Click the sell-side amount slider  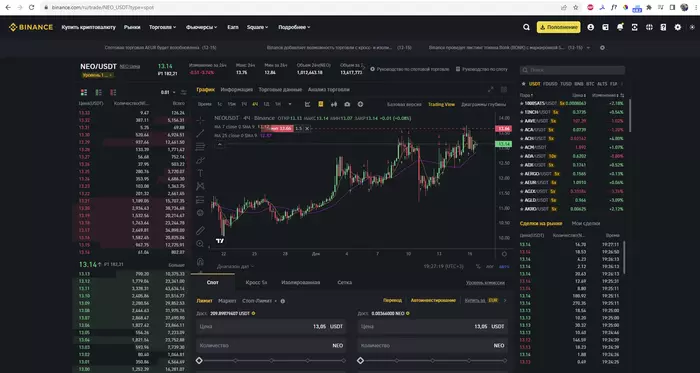[x=432, y=361]
